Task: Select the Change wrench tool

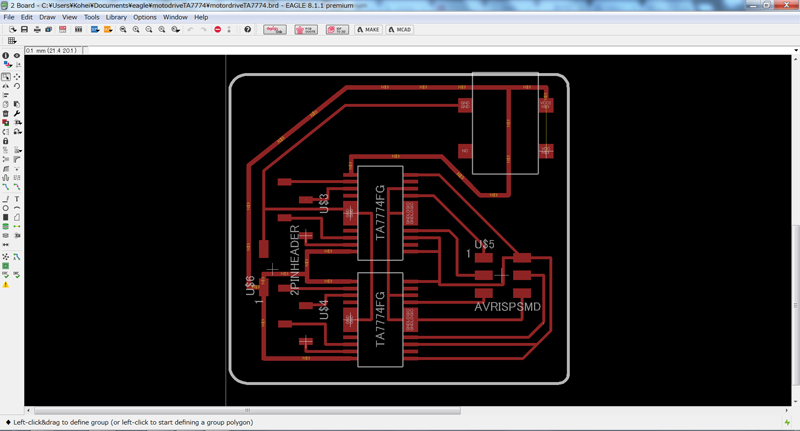Action: [17, 114]
